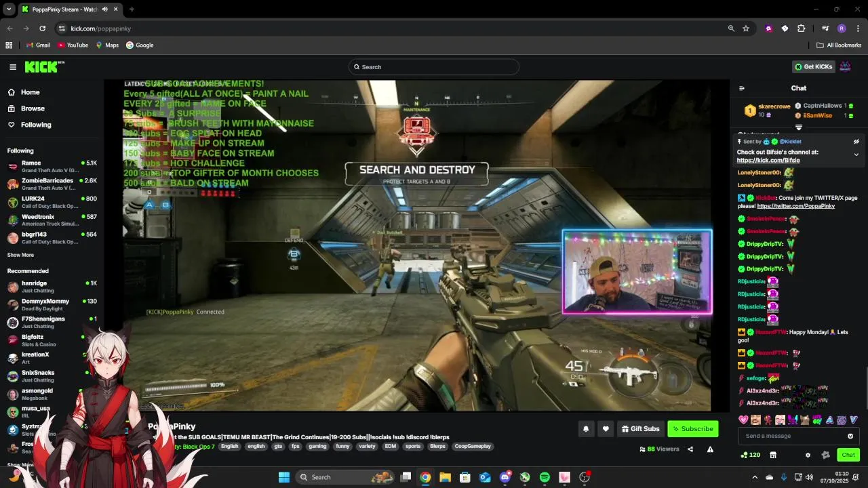The image size is (868, 488).
Task: Click the English category tag
Action: click(x=229, y=447)
